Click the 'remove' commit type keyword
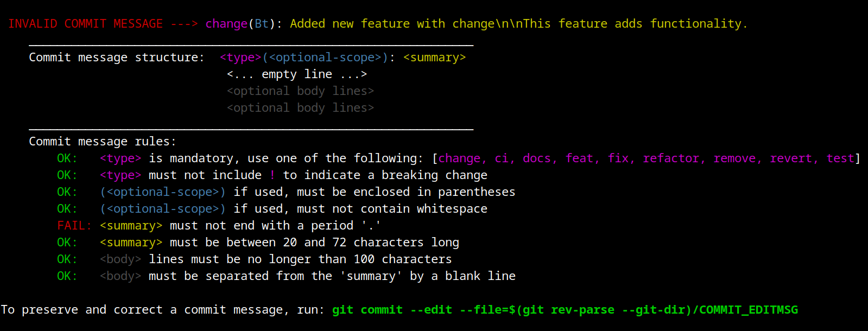 point(734,158)
